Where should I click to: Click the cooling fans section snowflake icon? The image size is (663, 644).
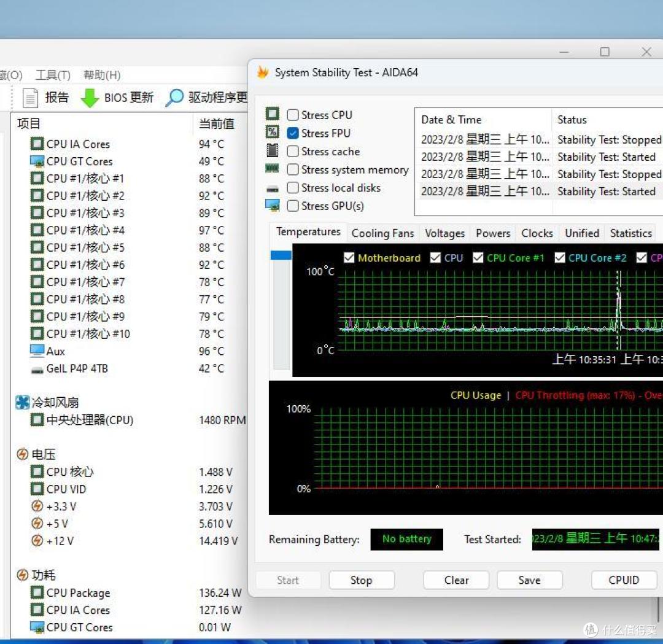pyautogui.click(x=23, y=402)
